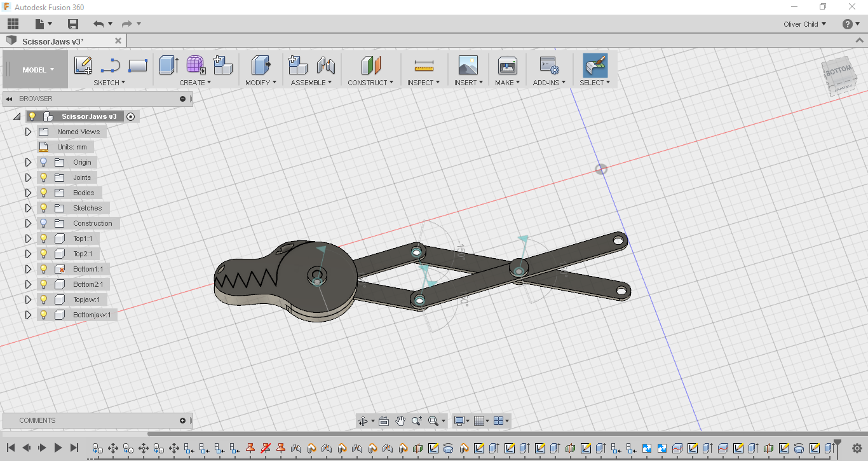Select the Create Sketch tool
Viewport: 868px width, 461px height.
(x=83, y=65)
